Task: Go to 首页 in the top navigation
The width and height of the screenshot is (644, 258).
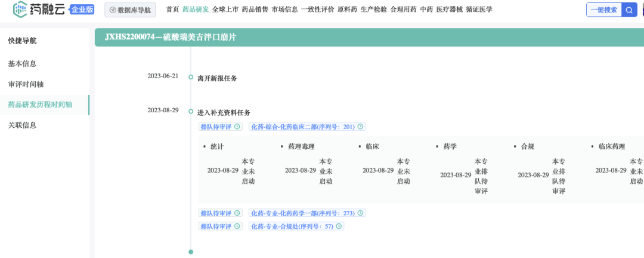Action: [172, 10]
